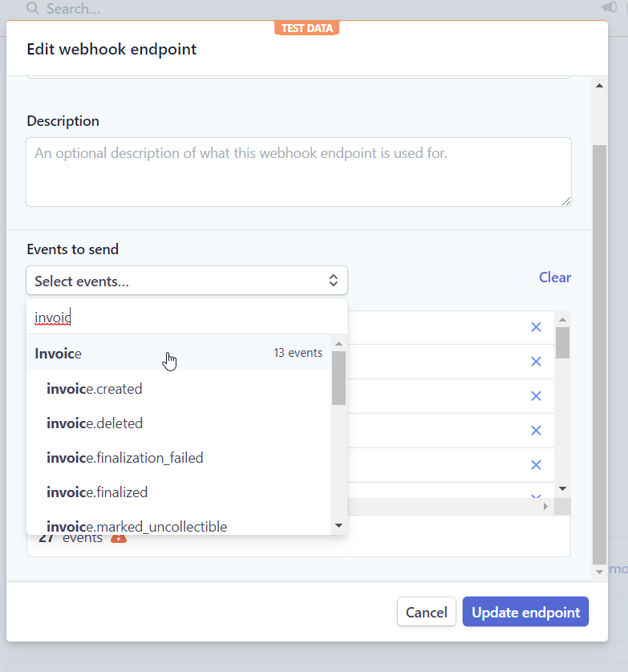This screenshot has width=628, height=672.
Task: Click the dialog scroll down arrow
Action: point(599,572)
